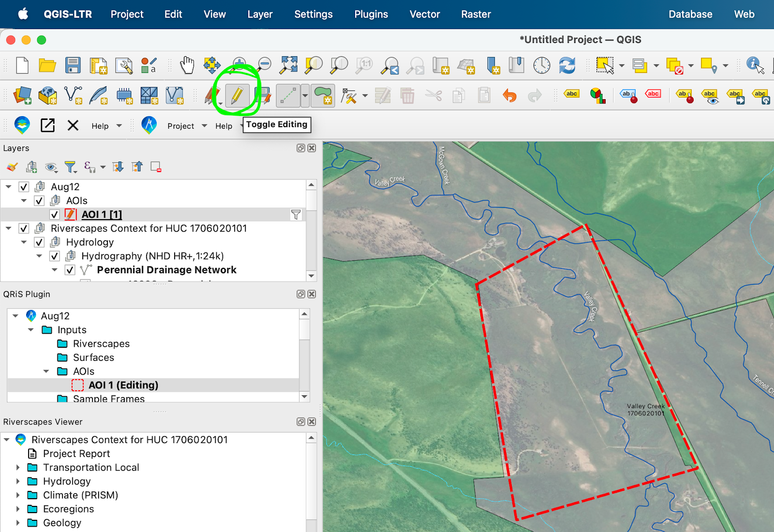Uncheck Riverscapes Context for HUC 1706020101 layer group
774x532 pixels.
coord(24,228)
